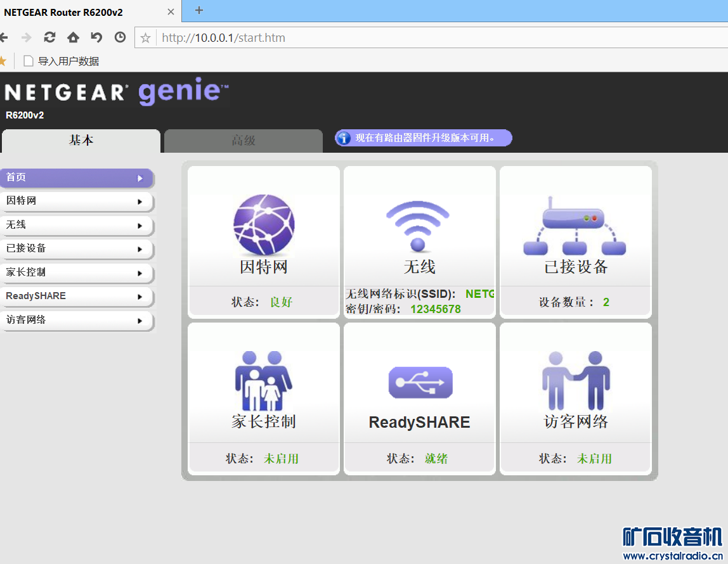Click the blue info icon on firmware notice

coord(344,138)
